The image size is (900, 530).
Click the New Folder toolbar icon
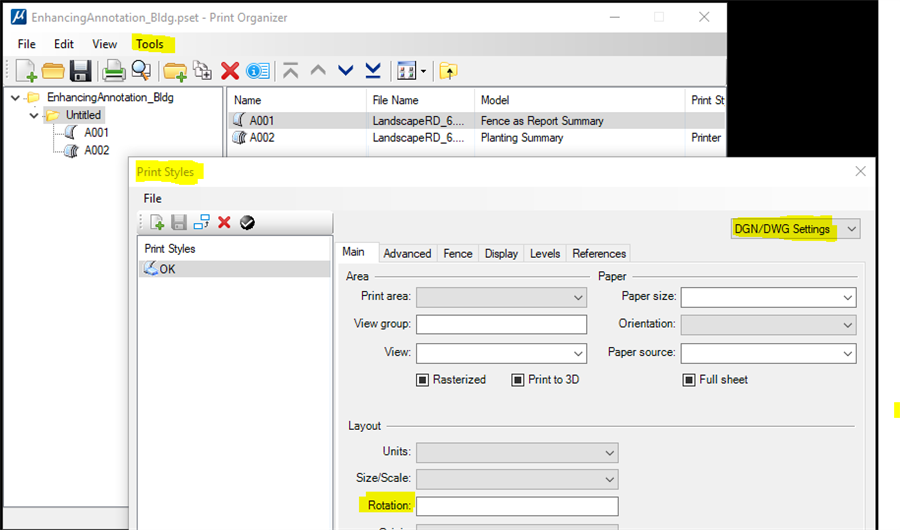tap(174, 71)
